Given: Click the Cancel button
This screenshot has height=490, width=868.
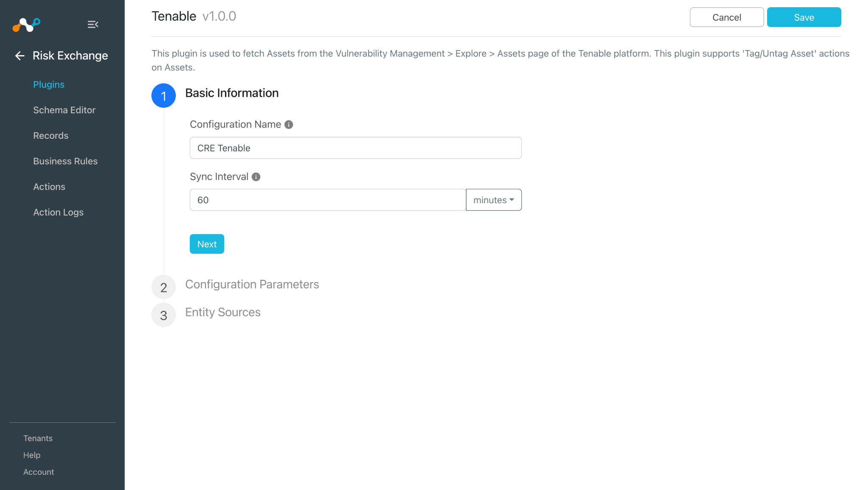Looking at the screenshot, I should pyautogui.click(x=727, y=17).
